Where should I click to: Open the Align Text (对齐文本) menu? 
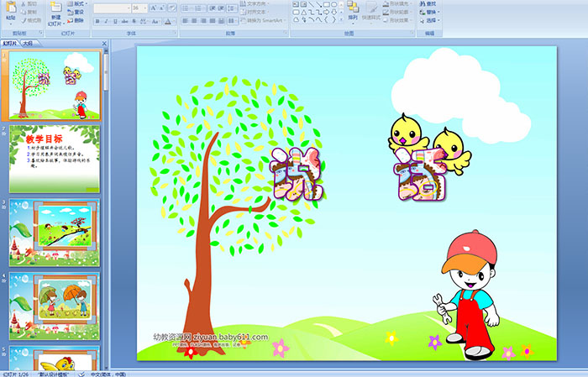tap(255, 12)
